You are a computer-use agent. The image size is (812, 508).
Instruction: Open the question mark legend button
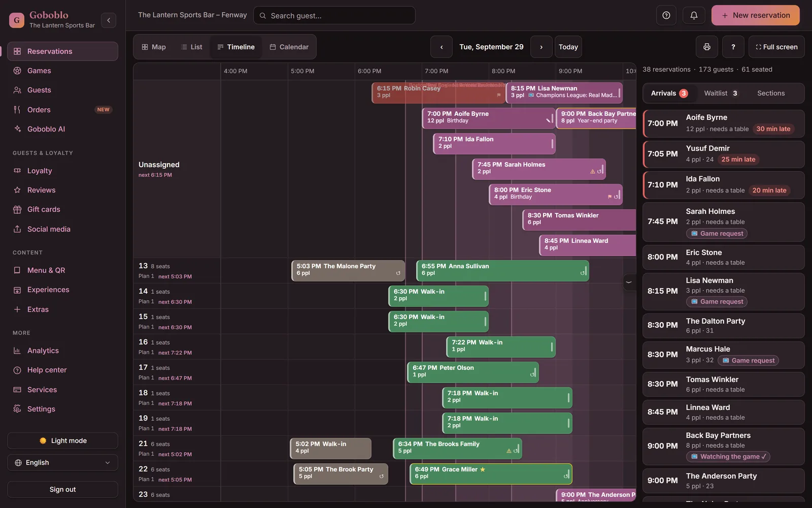[733, 47]
